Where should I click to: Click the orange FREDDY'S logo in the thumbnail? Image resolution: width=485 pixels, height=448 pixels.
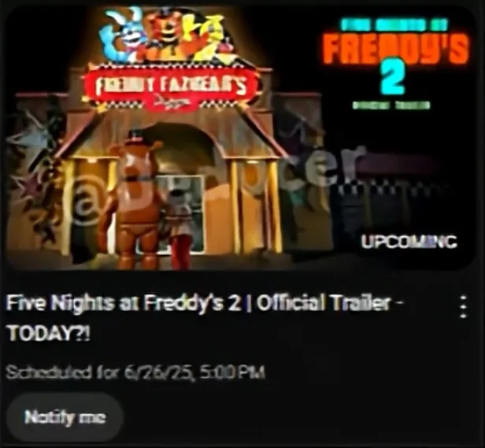[x=395, y=49]
